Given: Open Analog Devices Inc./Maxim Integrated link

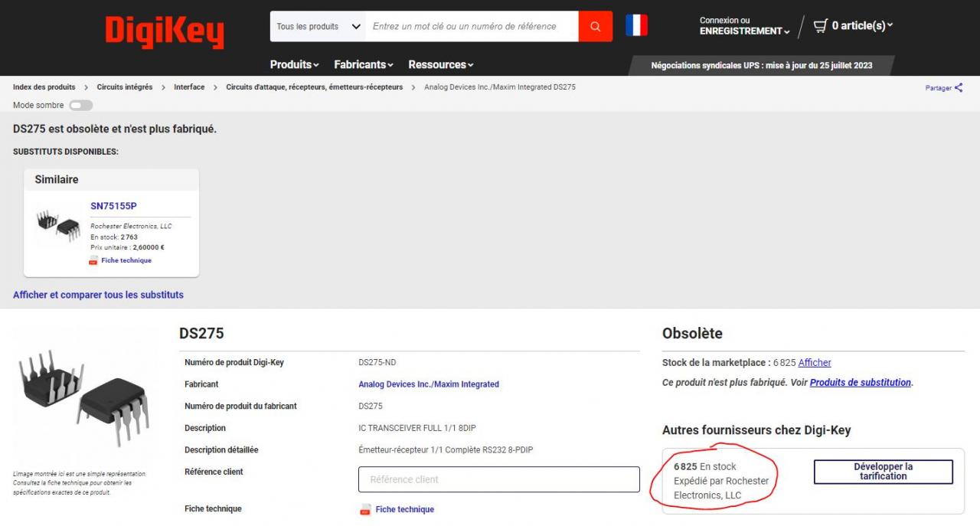Looking at the screenshot, I should coord(429,384).
